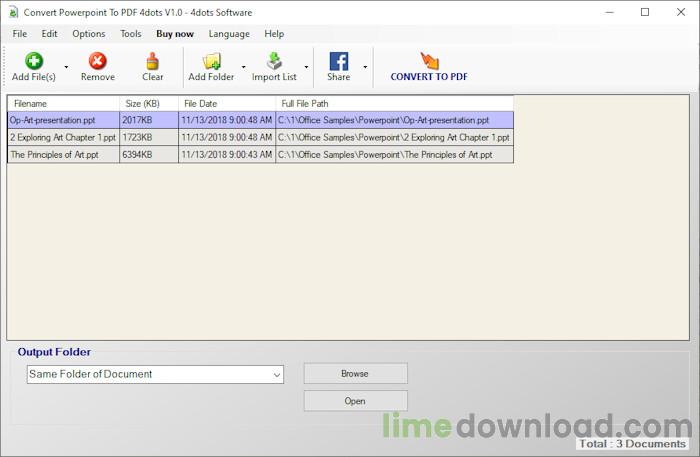700x457 pixels.
Task: Click the Add File(s) green plus icon
Action: (34, 61)
